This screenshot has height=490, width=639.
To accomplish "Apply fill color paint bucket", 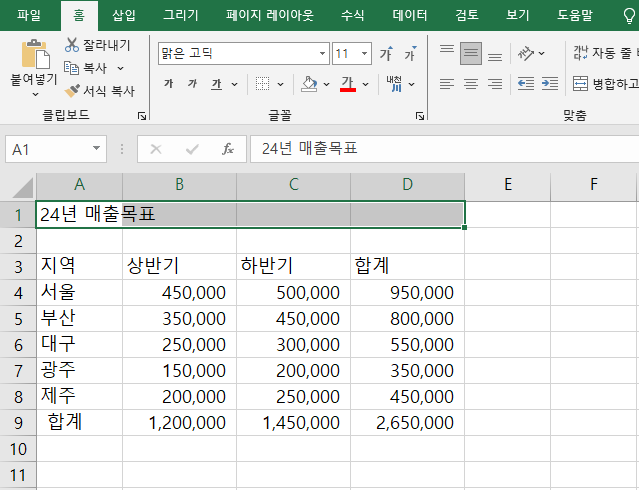I will click(309, 84).
